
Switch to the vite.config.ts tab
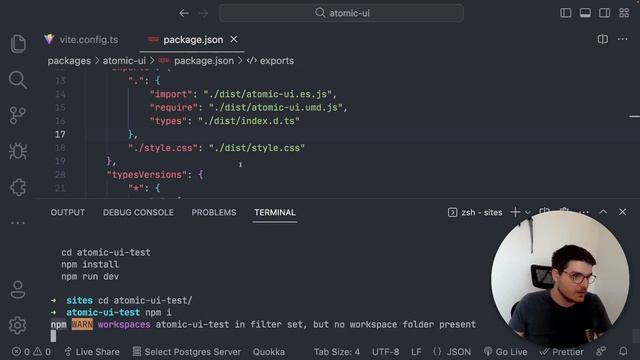coord(82,40)
